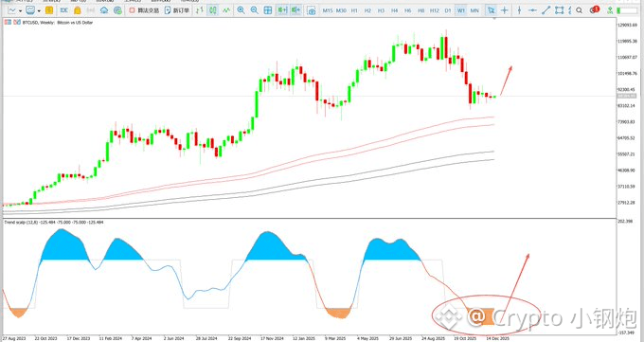Click the current price marker on the scale
644x342 pixels.
point(627,96)
